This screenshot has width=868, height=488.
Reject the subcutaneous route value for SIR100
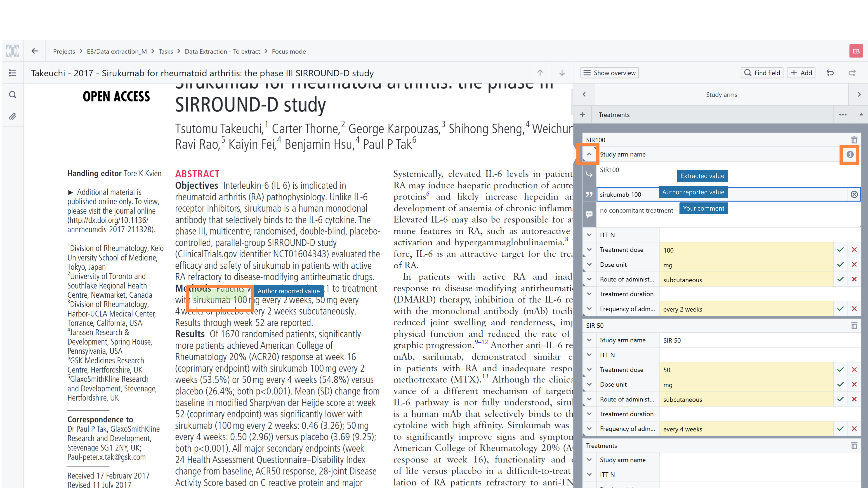[x=854, y=279]
